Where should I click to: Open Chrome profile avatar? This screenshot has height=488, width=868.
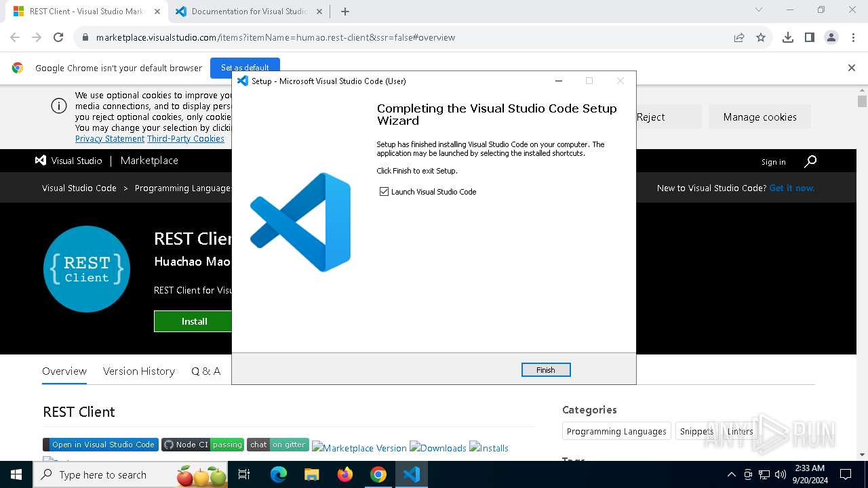click(831, 37)
